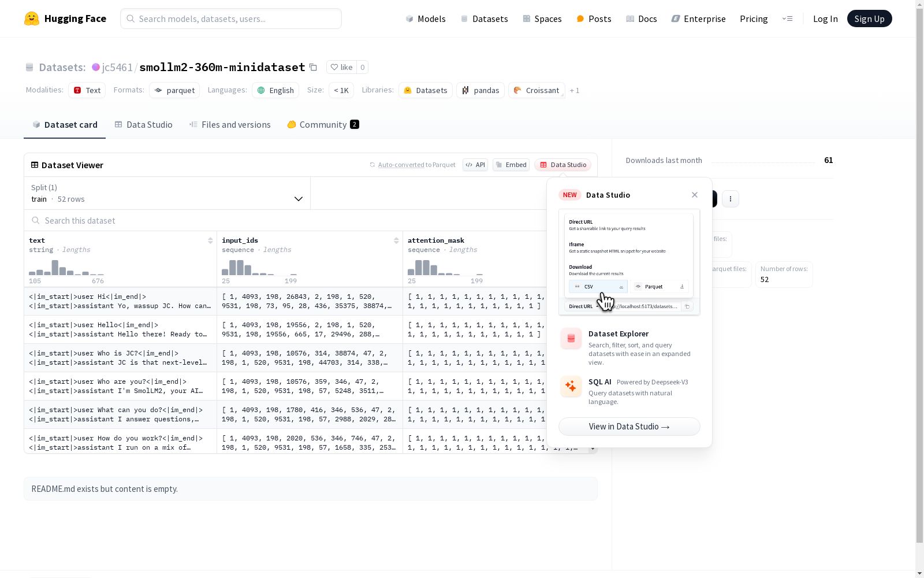924x578 pixels.
Task: Click the parquet format tag
Action: [x=174, y=90]
